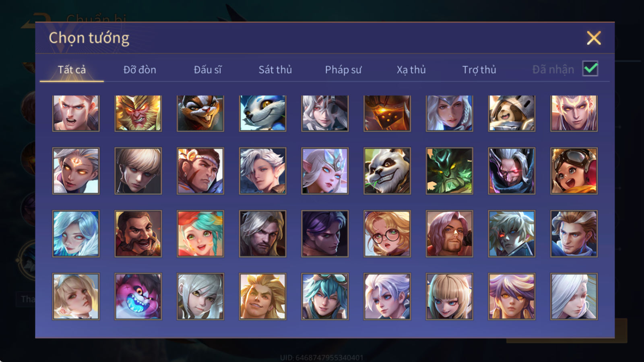Choose the blonde girl with round glasses

point(387,234)
